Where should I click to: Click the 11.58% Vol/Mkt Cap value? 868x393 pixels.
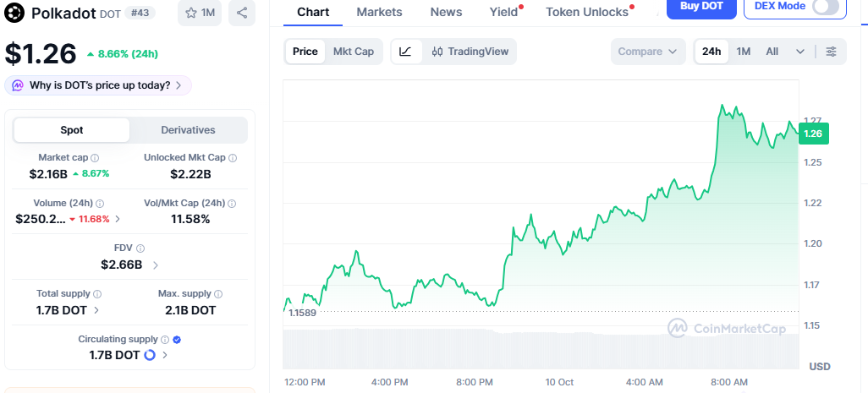pos(190,220)
